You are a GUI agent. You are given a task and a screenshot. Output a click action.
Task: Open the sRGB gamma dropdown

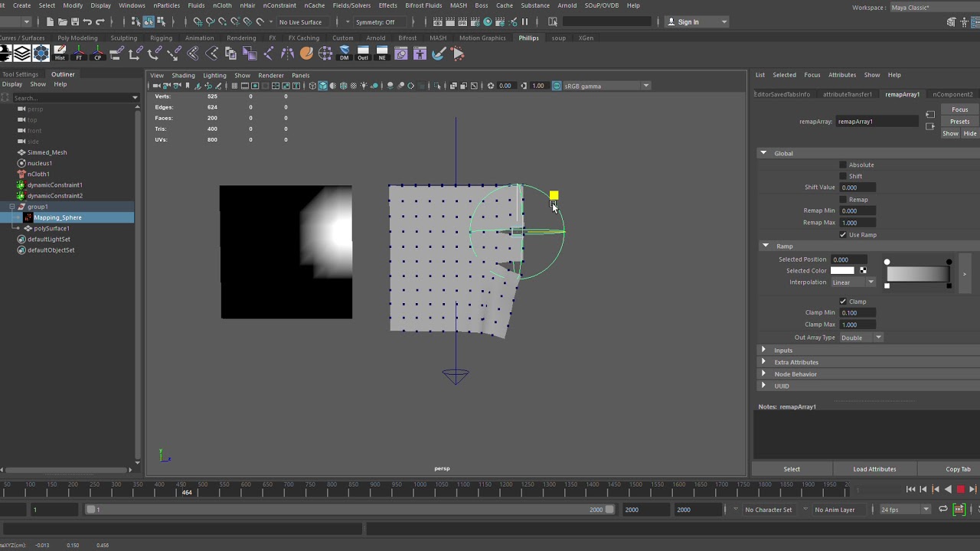pos(606,86)
